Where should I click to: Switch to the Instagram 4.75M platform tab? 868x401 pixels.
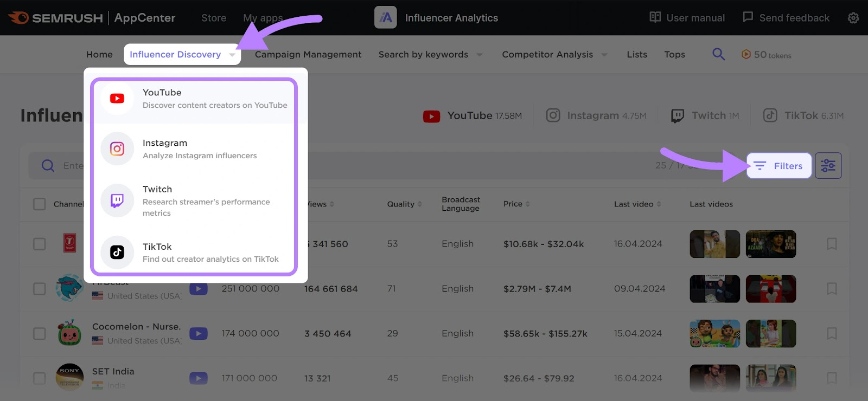click(x=596, y=115)
